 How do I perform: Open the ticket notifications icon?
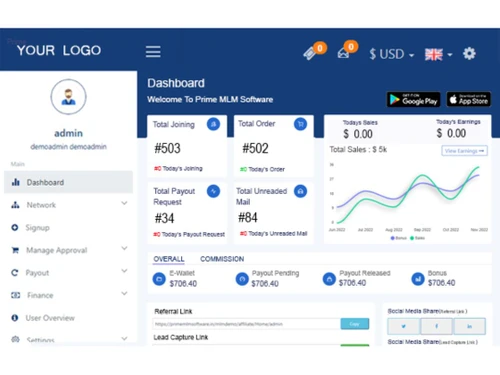[x=310, y=53]
